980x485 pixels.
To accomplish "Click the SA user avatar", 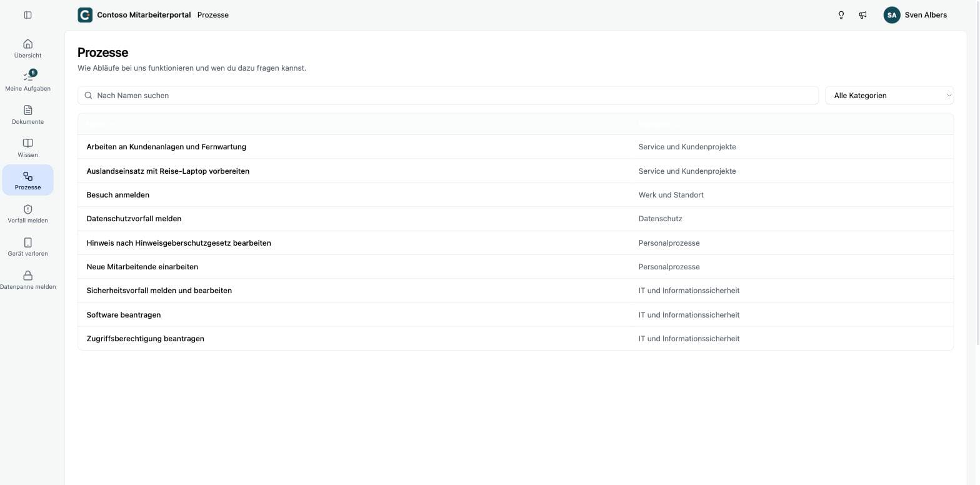I will tap(892, 15).
